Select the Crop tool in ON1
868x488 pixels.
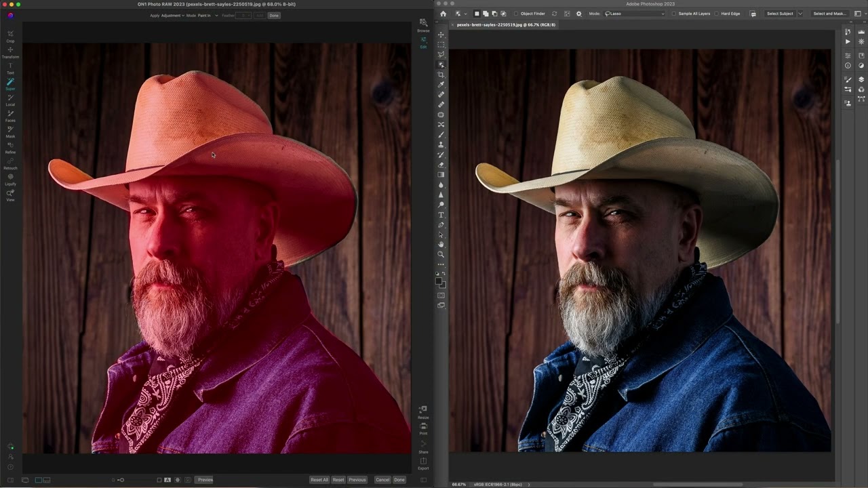click(10, 36)
